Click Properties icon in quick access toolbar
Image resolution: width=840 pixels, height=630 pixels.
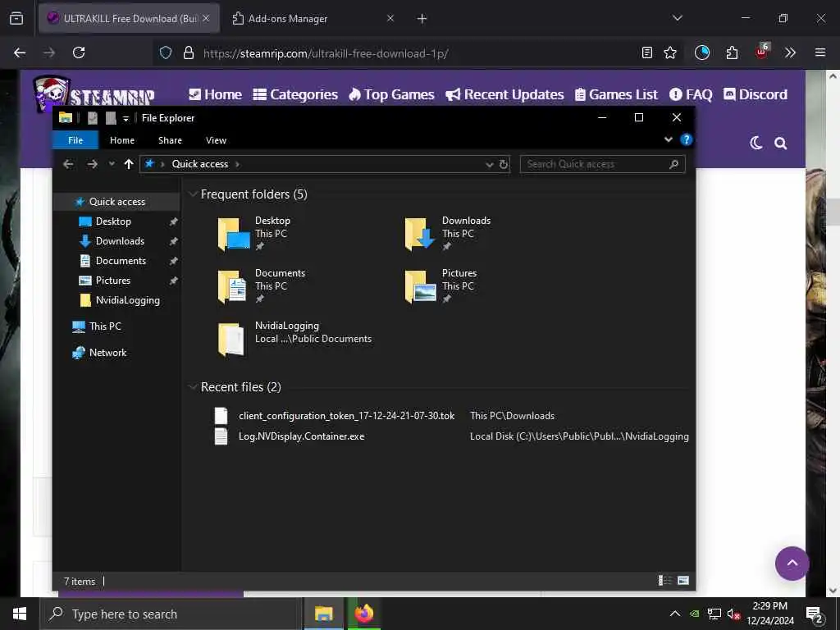click(92, 118)
